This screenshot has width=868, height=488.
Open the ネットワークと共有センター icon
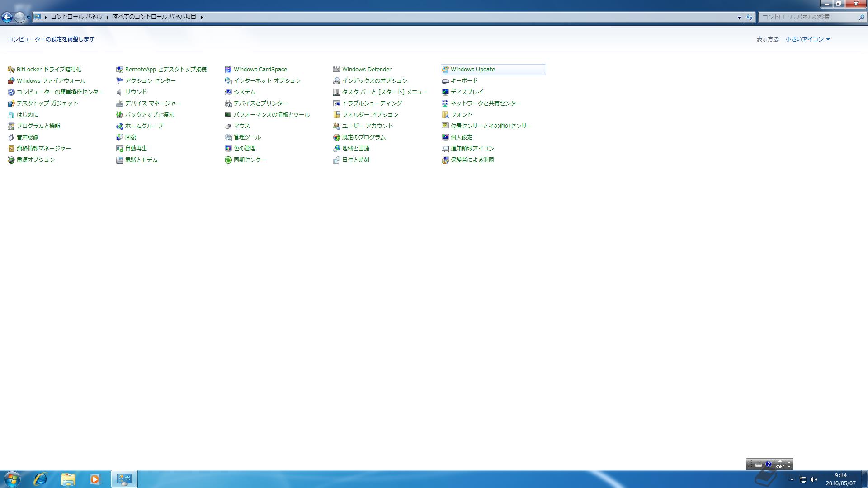pos(445,103)
